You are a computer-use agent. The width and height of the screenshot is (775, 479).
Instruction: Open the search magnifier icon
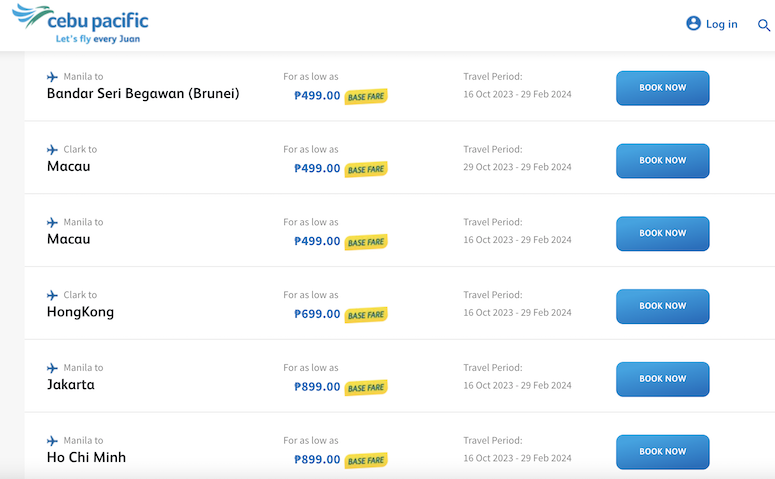(764, 25)
